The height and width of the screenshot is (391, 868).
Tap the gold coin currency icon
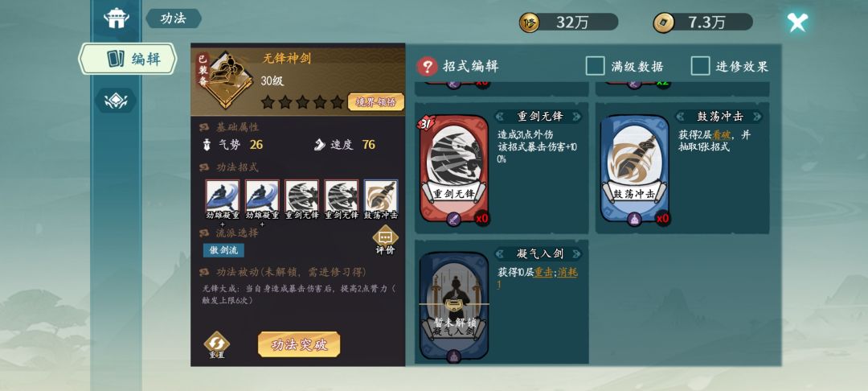tap(663, 23)
